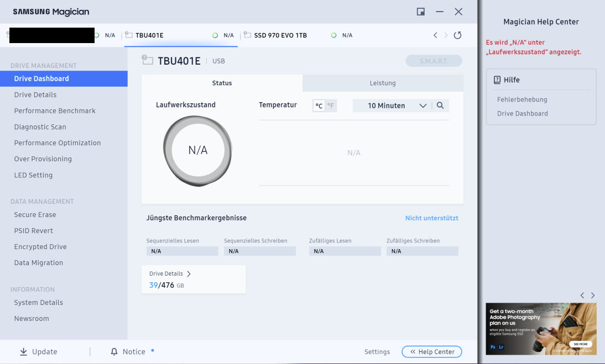Click the Hilfe book icon in Help Center
The image size is (605, 364).
click(497, 80)
